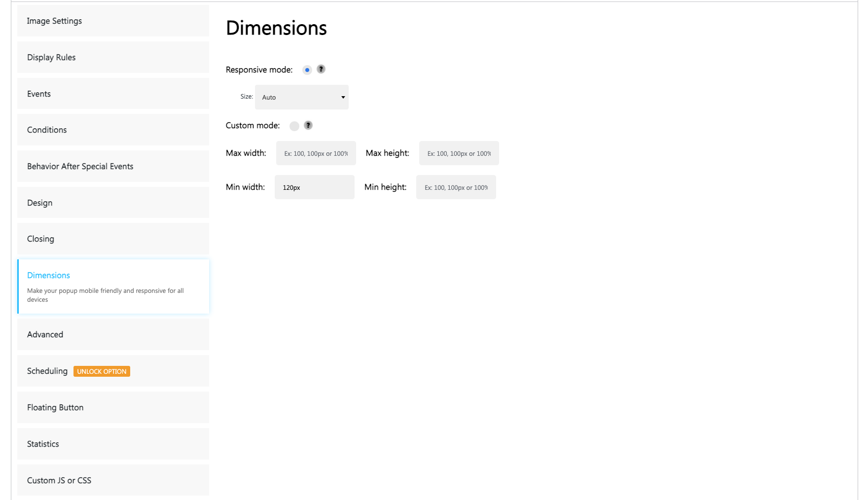Open the Custom JS or CSS tab
This screenshot has height=500, width=868.
[x=113, y=480]
